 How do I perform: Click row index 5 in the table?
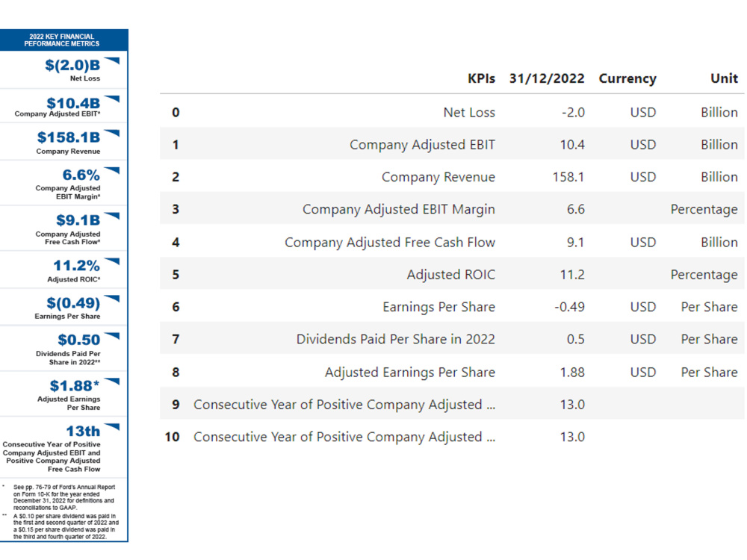pyautogui.click(x=176, y=275)
